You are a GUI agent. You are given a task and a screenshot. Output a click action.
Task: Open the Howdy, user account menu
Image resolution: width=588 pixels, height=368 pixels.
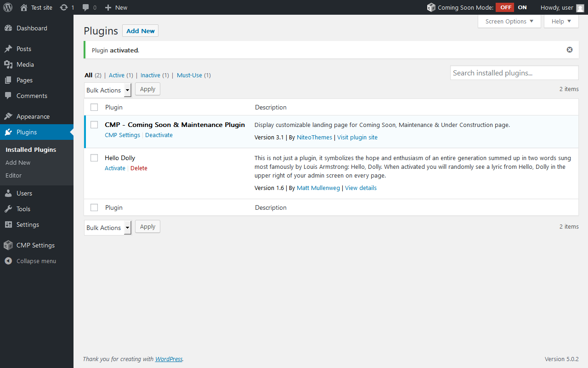(562, 7)
